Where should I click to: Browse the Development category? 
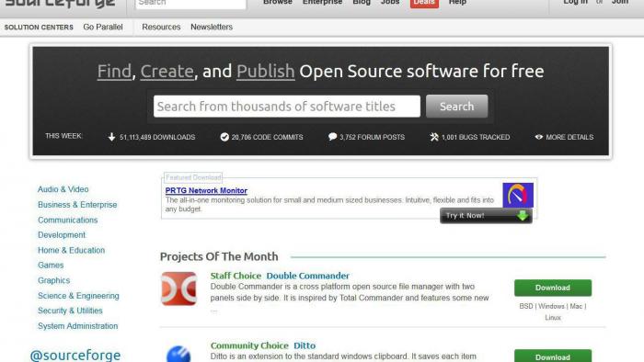coord(62,235)
